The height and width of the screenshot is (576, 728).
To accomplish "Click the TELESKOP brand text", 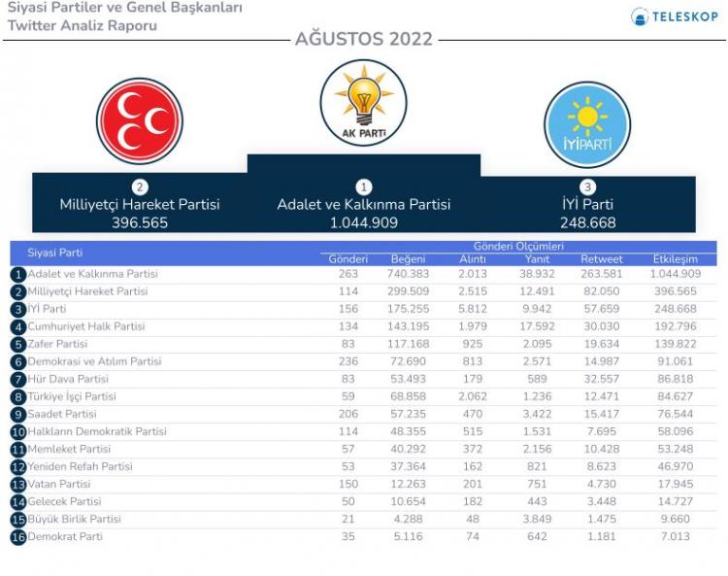I will tap(685, 17).
